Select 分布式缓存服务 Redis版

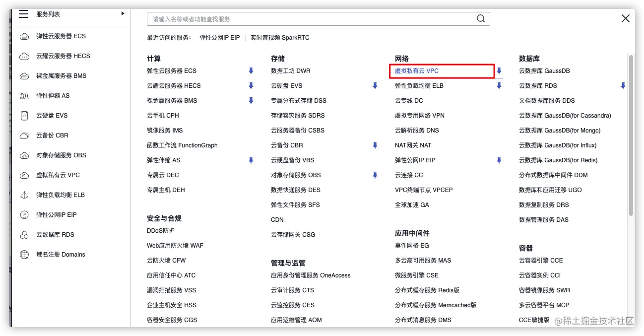pyautogui.click(x=427, y=290)
